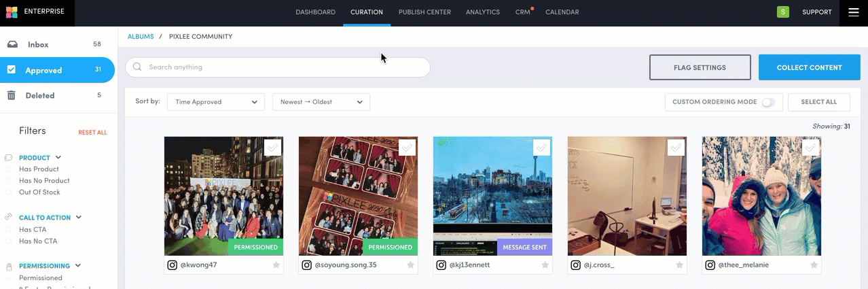This screenshot has width=868, height=289.
Task: Open the Publish Center tab
Action: pyautogui.click(x=424, y=12)
